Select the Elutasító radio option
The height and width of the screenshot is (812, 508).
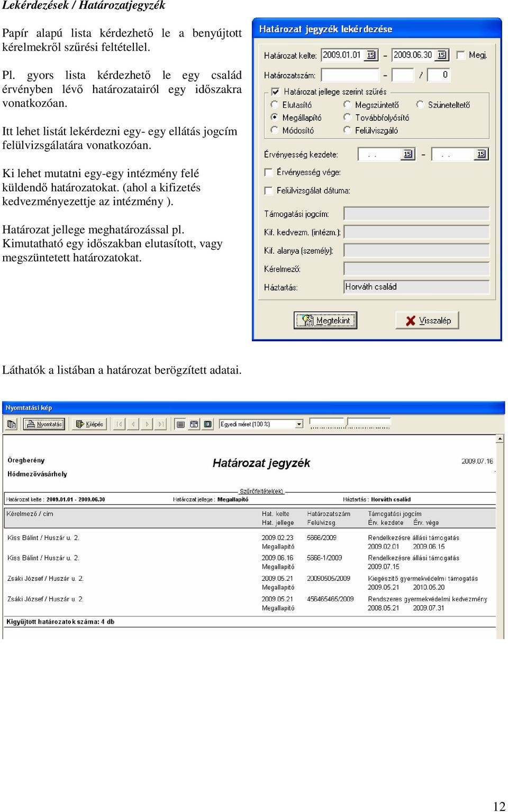pyautogui.click(x=274, y=105)
